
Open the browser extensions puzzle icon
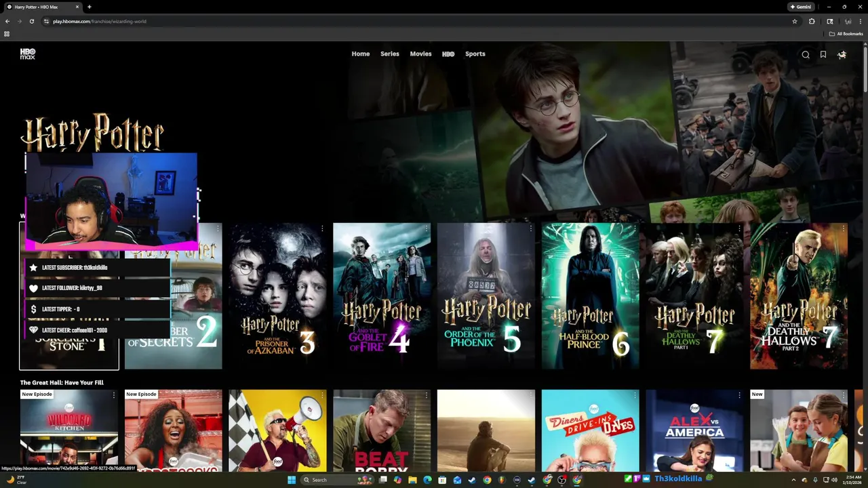click(812, 21)
